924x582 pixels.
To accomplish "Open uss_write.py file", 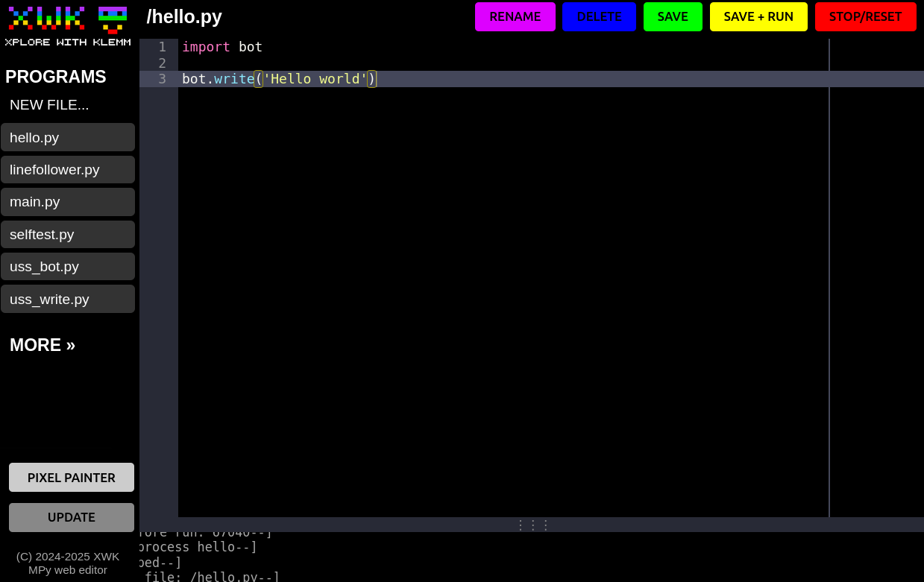I will [67, 300].
